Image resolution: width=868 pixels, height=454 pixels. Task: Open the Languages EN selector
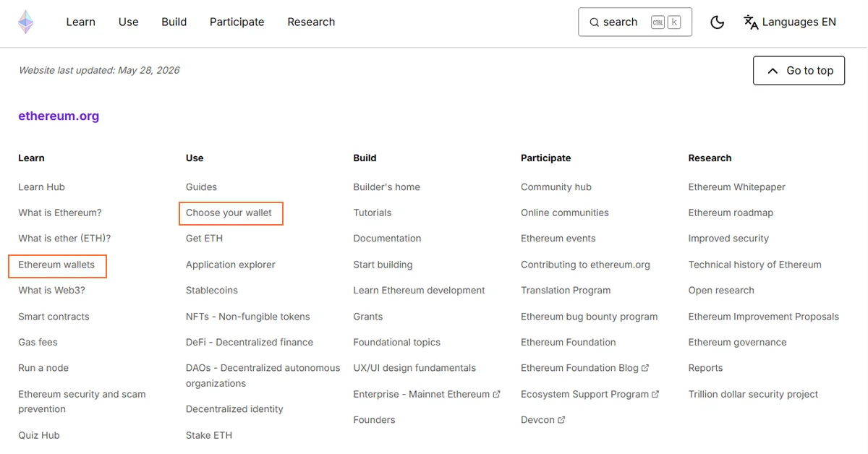[790, 22]
